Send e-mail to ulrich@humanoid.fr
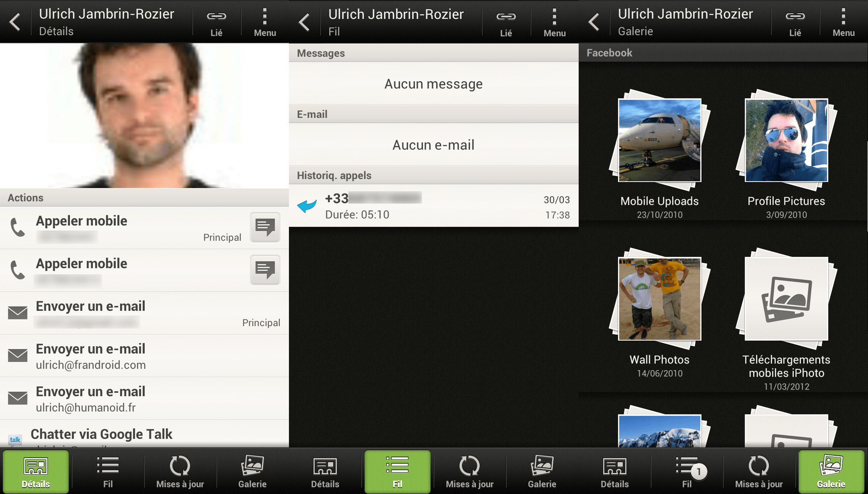 [144, 398]
